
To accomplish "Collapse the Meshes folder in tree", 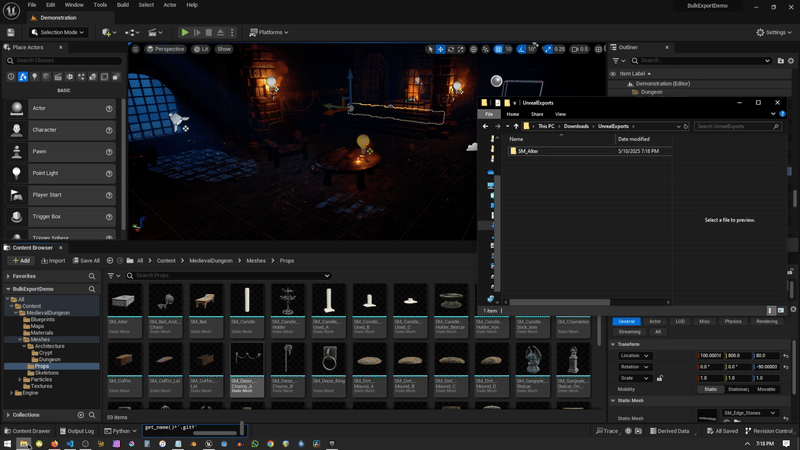I will (x=21, y=339).
